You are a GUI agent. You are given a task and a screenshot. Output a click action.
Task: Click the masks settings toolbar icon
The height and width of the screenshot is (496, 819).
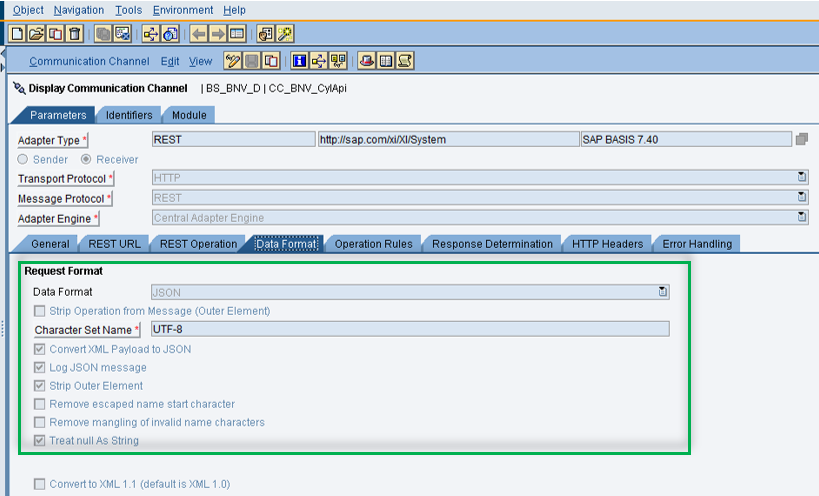[x=266, y=34]
